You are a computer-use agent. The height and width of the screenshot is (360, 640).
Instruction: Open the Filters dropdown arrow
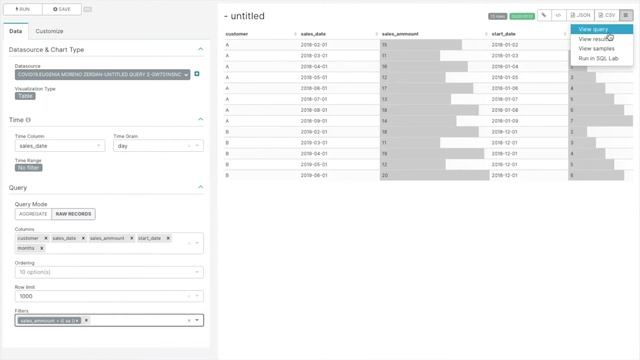197,320
